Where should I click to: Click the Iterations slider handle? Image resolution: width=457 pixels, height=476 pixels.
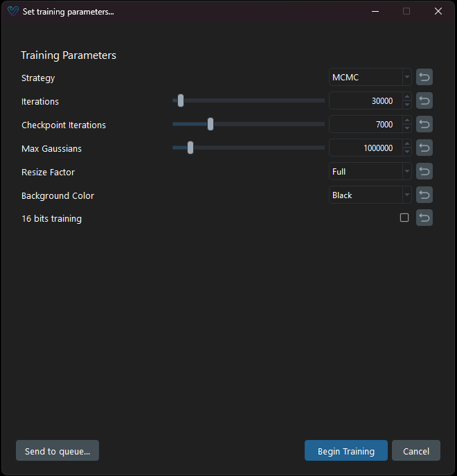tap(181, 101)
